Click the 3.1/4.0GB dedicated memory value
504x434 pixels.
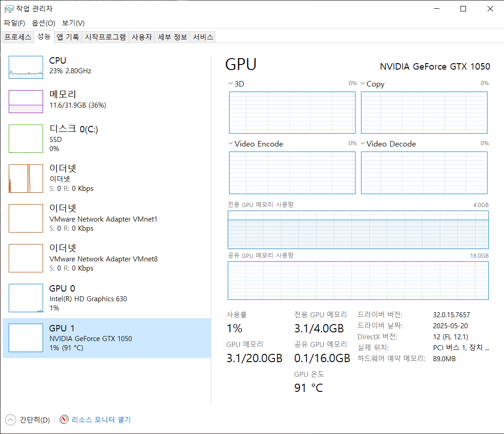(319, 328)
